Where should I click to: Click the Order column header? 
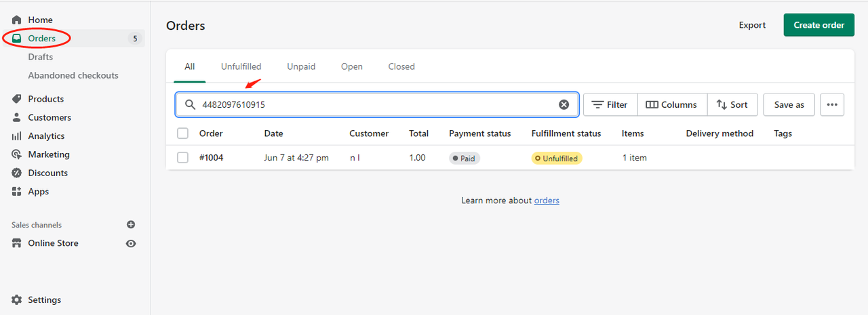pyautogui.click(x=211, y=133)
